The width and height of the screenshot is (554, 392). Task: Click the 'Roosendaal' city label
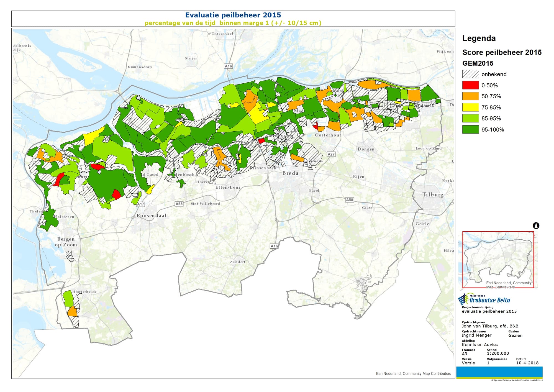click(152, 216)
